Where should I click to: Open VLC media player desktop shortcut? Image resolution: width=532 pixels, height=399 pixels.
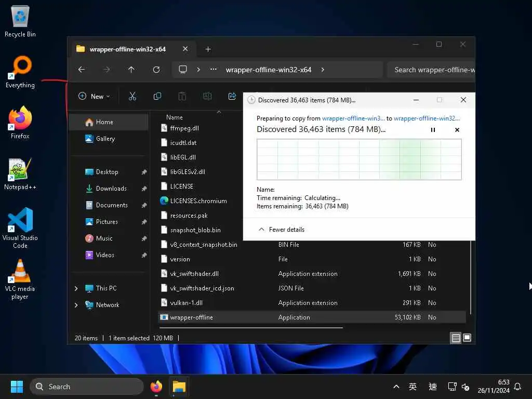tap(20, 280)
